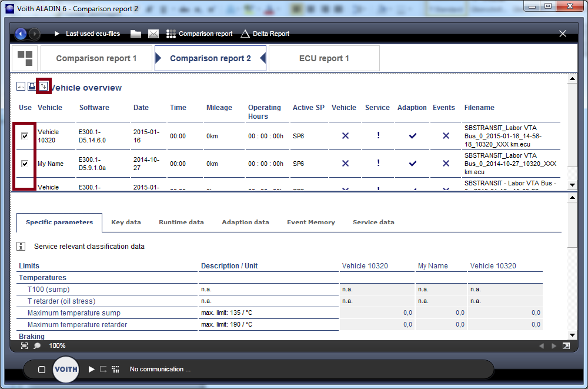Click the stop square in the communication bar
This screenshot has height=389, width=588.
pos(42,370)
